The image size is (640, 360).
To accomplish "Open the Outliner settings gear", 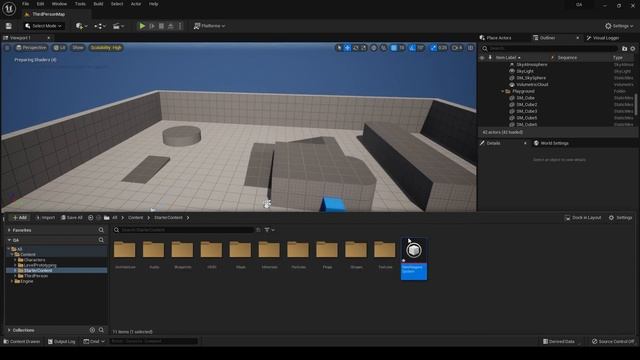I will coord(633,49).
